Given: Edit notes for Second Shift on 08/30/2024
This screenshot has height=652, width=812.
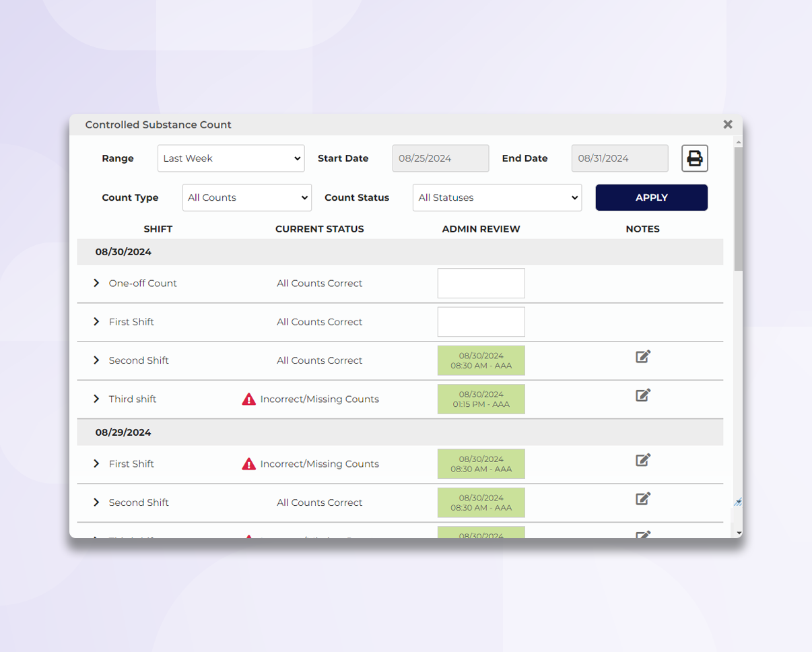Looking at the screenshot, I should click(641, 357).
